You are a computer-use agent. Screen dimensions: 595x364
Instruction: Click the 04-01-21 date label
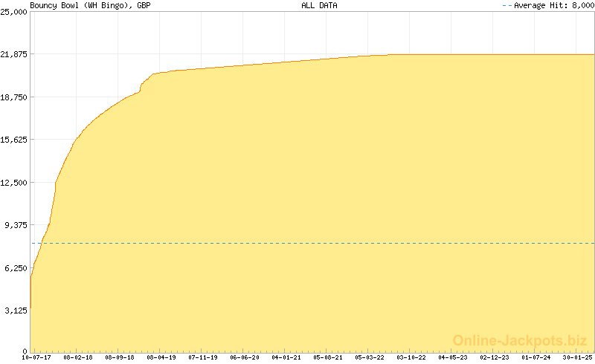pyautogui.click(x=286, y=357)
